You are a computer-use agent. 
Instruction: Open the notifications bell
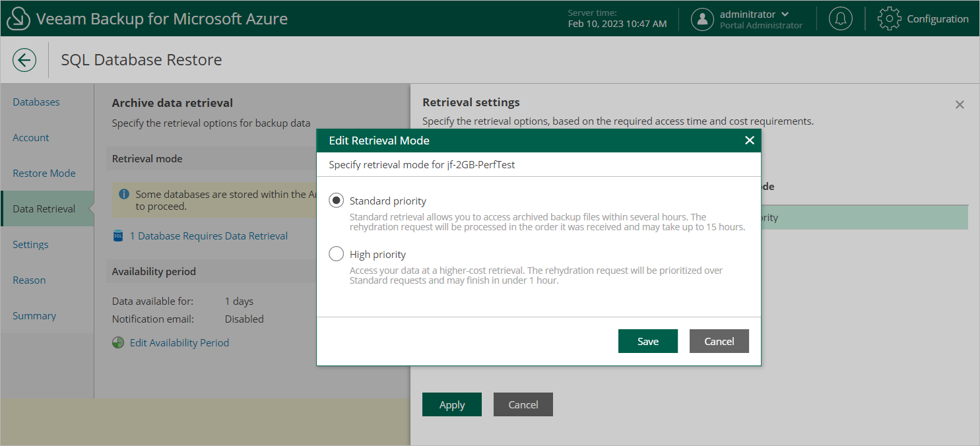pyautogui.click(x=840, y=19)
